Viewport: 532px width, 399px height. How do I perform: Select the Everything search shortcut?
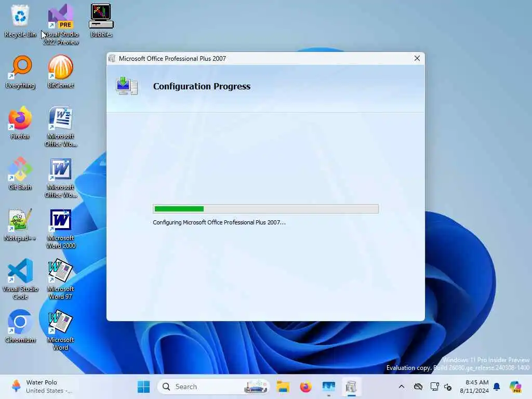click(x=20, y=72)
